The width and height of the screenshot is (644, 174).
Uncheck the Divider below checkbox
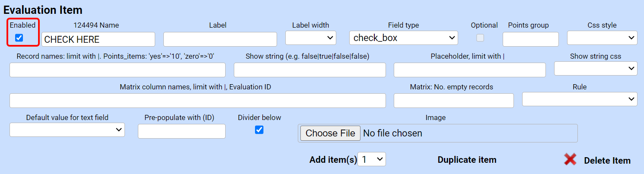coord(259,130)
